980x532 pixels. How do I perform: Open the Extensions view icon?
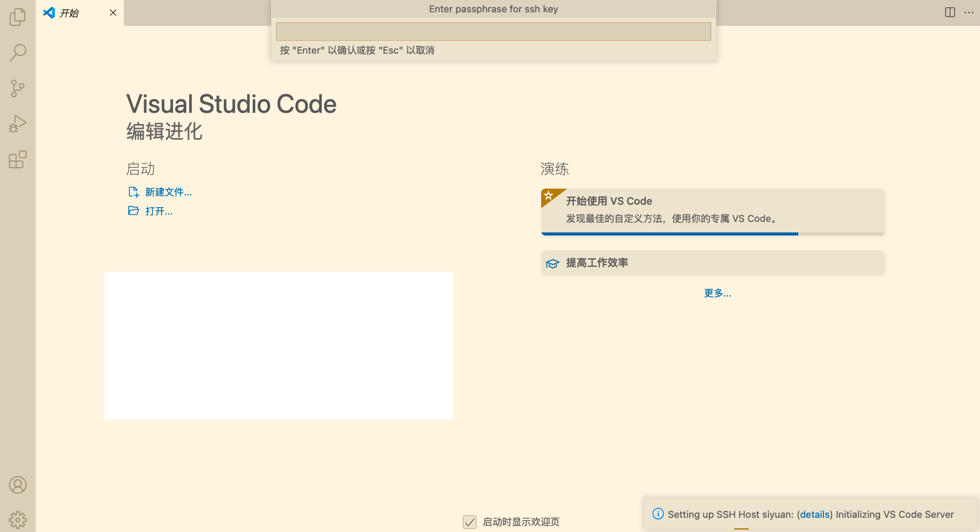tap(18, 160)
